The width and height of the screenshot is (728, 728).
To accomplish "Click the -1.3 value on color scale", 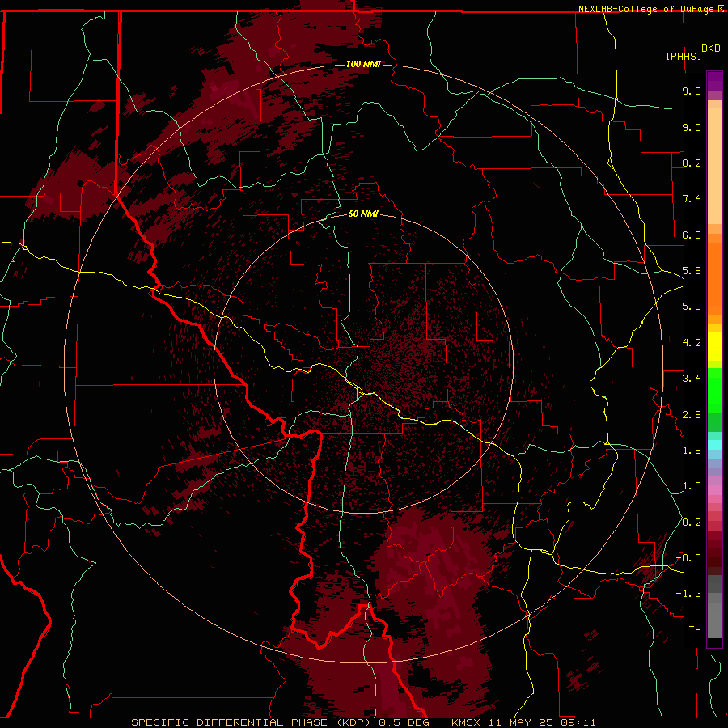I will pos(688,594).
